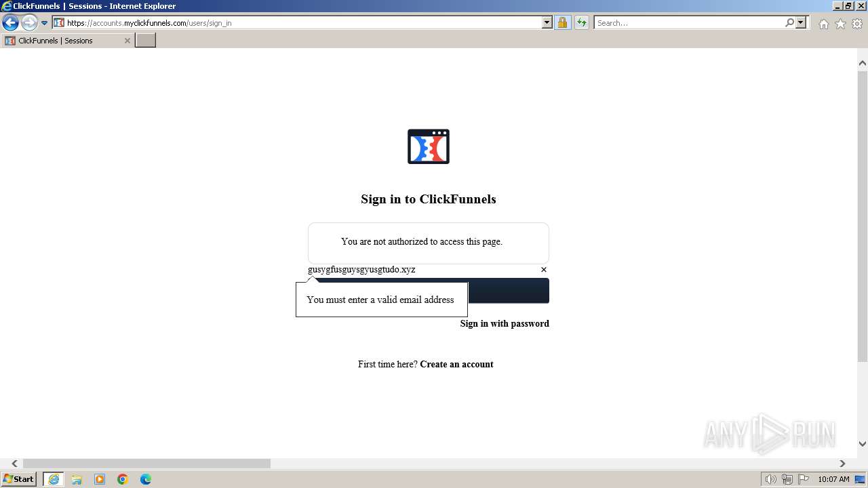868x488 pixels.
Task: Open the recent pages dropdown arrow
Action: pyautogui.click(x=44, y=23)
